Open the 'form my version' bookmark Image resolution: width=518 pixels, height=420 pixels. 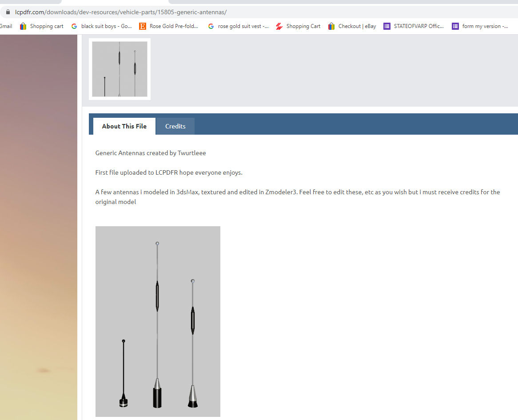(480, 26)
